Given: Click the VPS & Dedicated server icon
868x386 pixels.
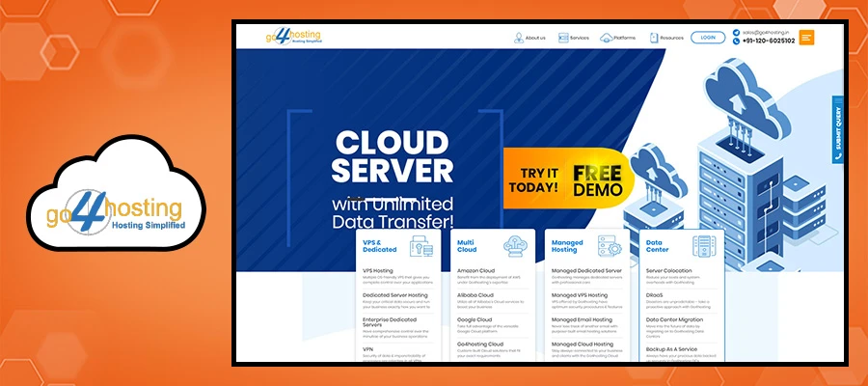Looking at the screenshot, I should pyautogui.click(x=421, y=246).
